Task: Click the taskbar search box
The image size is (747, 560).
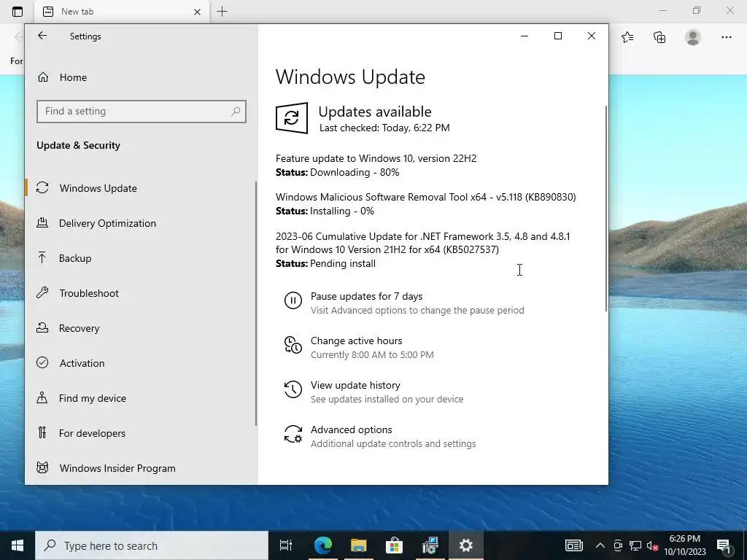Action: click(x=152, y=545)
